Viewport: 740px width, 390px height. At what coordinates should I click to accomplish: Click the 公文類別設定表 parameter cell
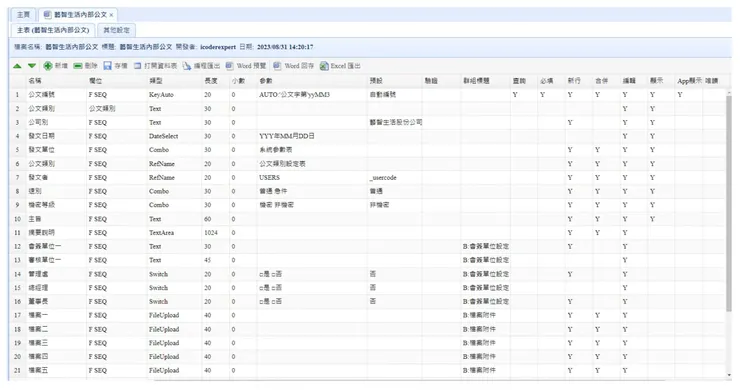click(x=311, y=164)
